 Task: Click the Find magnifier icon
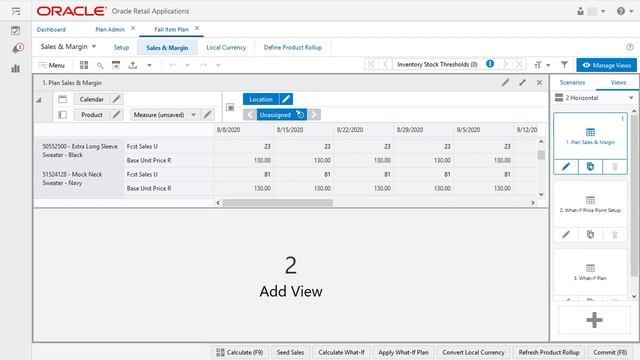point(100,65)
